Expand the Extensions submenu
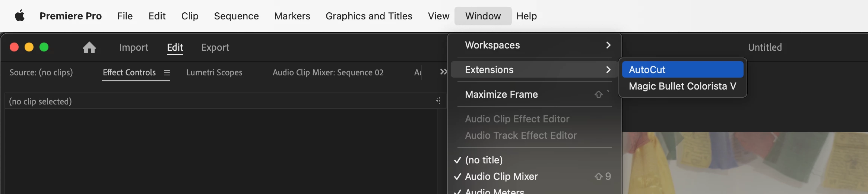 click(x=536, y=70)
